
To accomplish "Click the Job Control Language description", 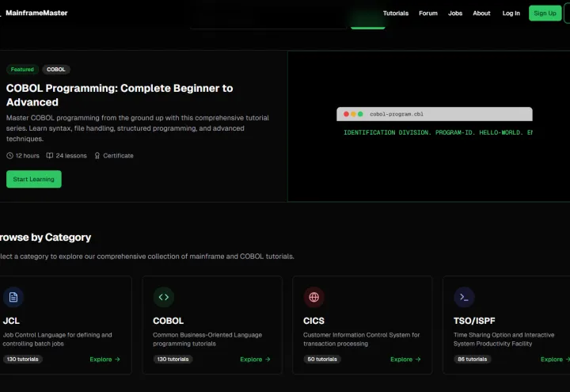I will (58, 339).
